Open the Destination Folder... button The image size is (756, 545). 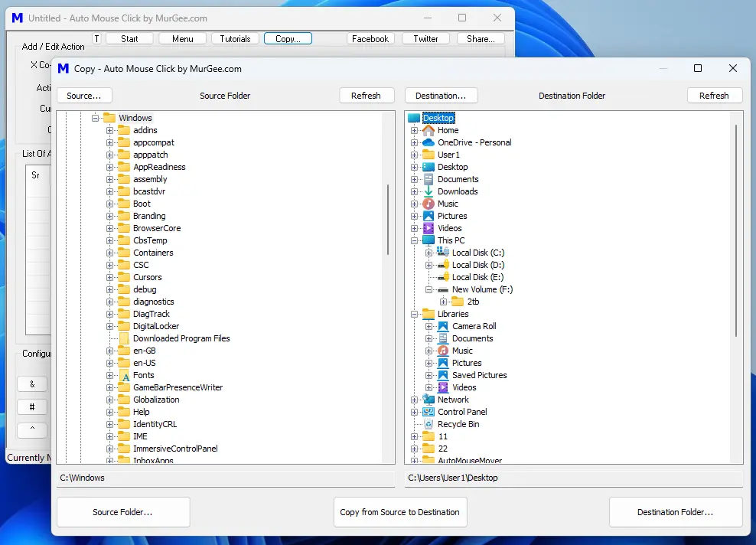click(676, 512)
